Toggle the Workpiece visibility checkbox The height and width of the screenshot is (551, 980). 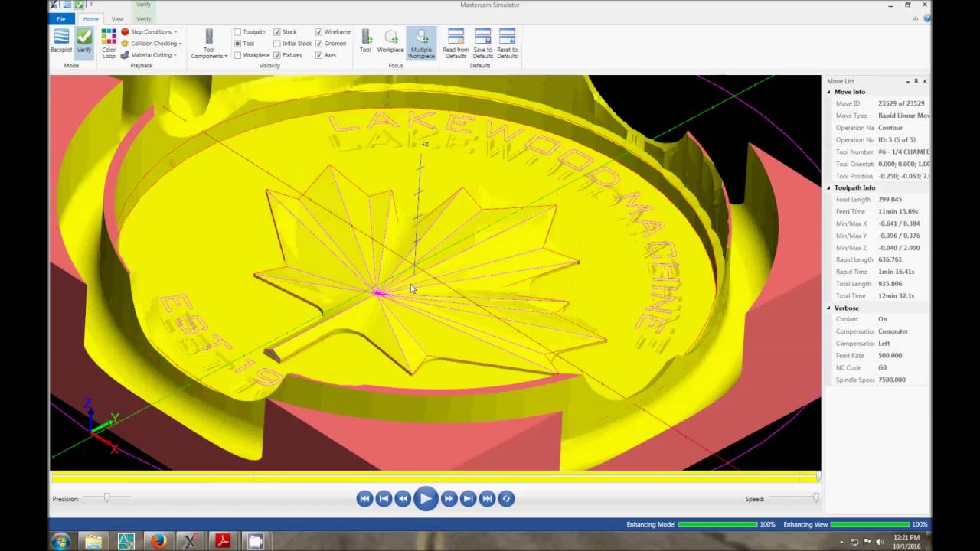[237, 55]
